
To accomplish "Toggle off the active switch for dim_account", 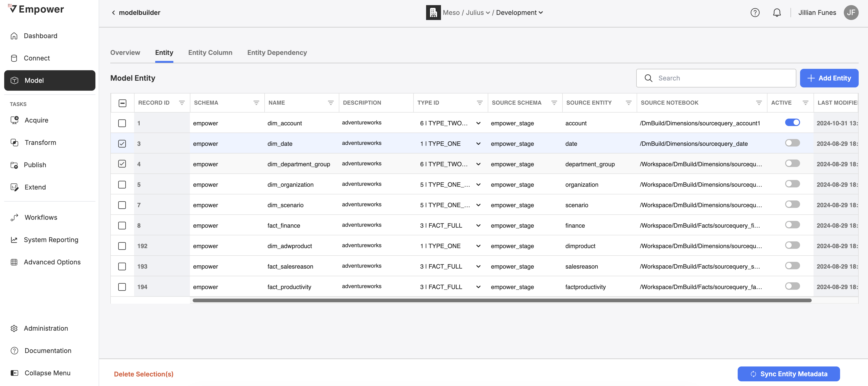I will (x=792, y=123).
